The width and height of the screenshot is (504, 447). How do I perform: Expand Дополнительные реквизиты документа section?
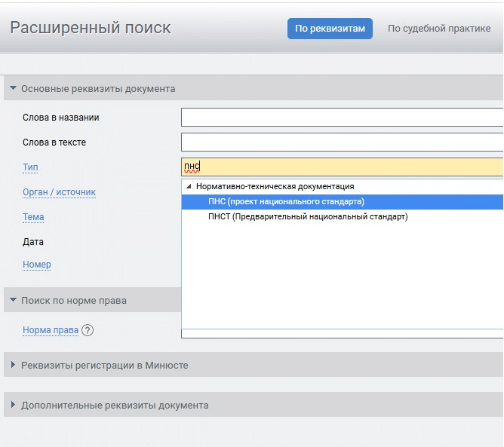[13, 406]
